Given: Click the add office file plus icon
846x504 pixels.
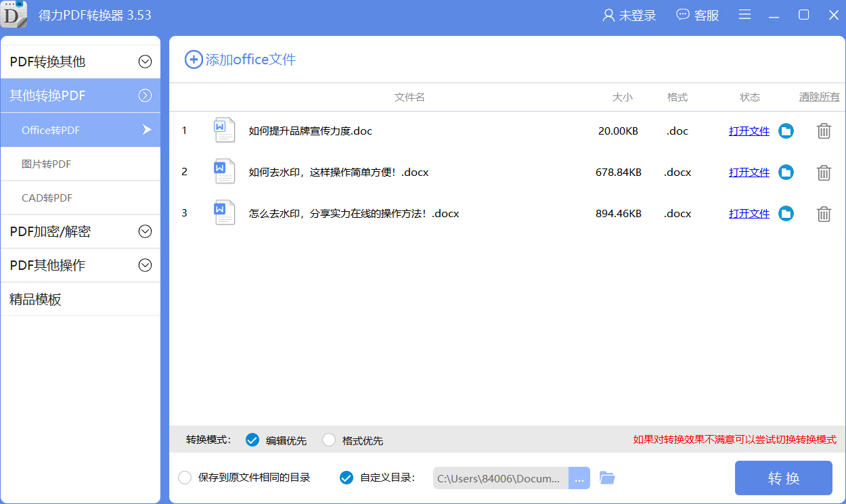Looking at the screenshot, I should click(194, 60).
